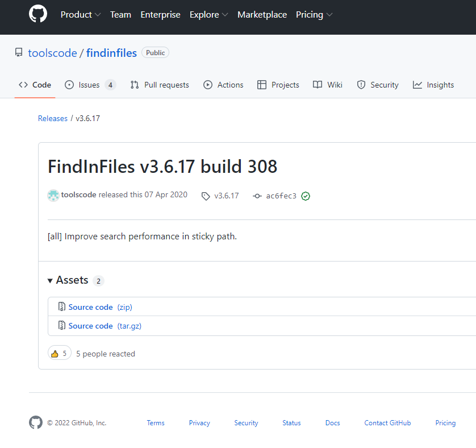
Task: Toggle the thumbs up reaction button
Action: pyautogui.click(x=60, y=353)
